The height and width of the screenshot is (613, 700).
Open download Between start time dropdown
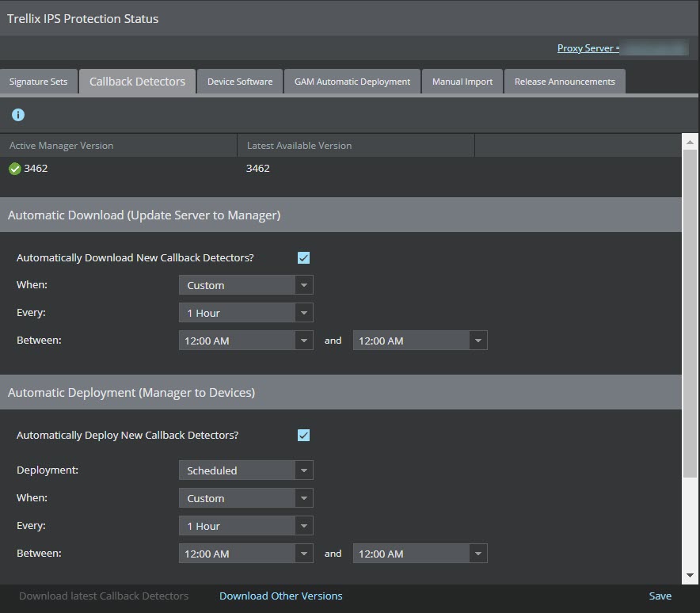click(246, 341)
